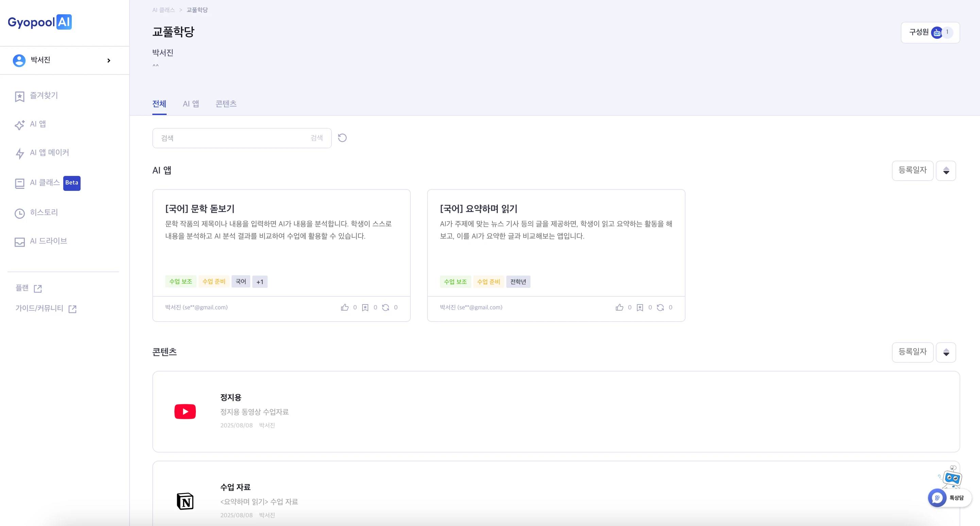Viewport: 980px width, 526px height.
Task: Switch to the AI 앱 tab
Action: click(191, 104)
